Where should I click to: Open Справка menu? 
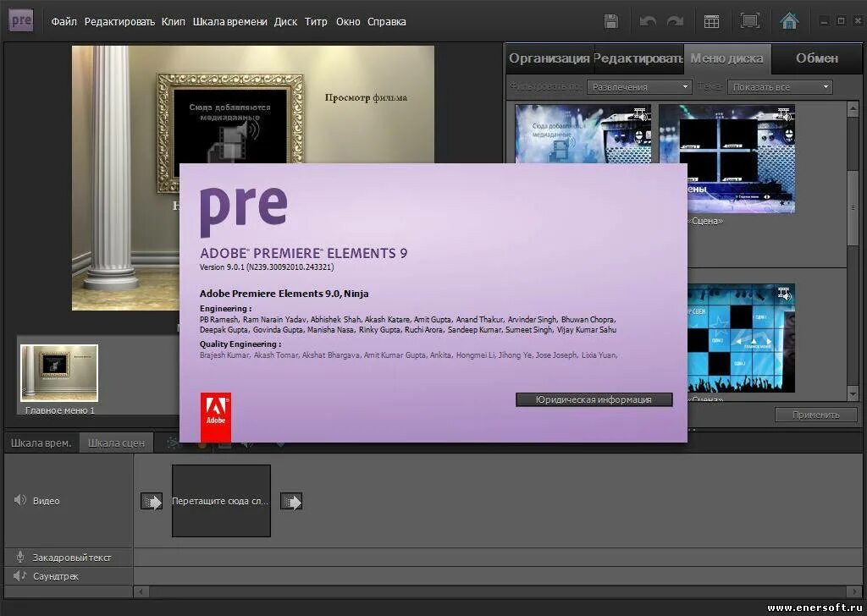[x=386, y=21]
